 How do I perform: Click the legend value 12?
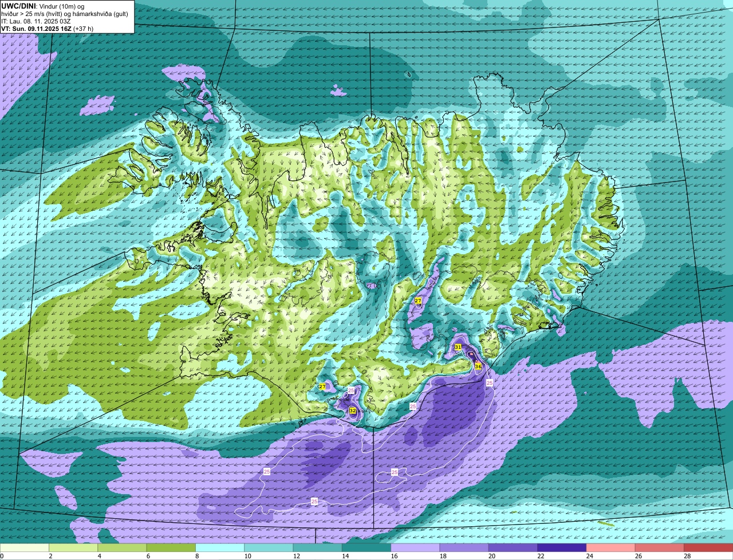(296, 556)
